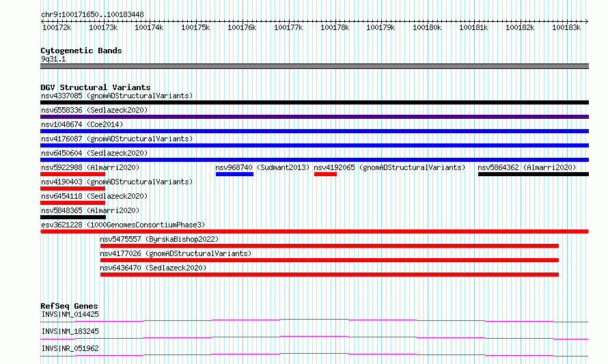
Task: Open the esv3621228 1000GenomesConsortiumPhase3 label
Action: pyautogui.click(x=123, y=225)
